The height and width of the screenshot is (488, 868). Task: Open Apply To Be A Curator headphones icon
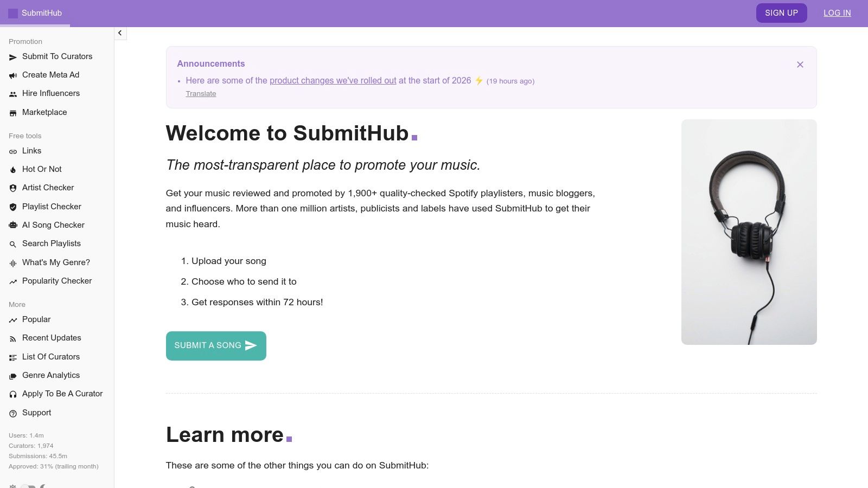click(13, 394)
